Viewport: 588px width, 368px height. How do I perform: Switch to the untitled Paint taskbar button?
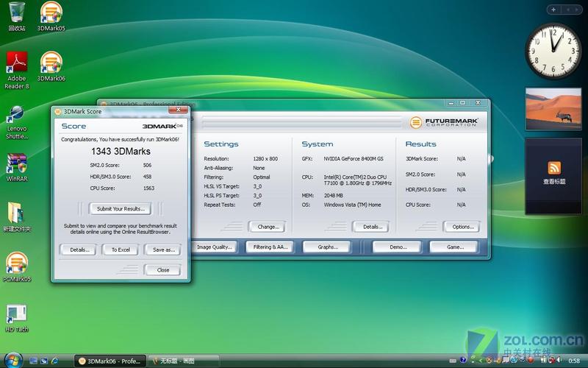pyautogui.click(x=183, y=361)
